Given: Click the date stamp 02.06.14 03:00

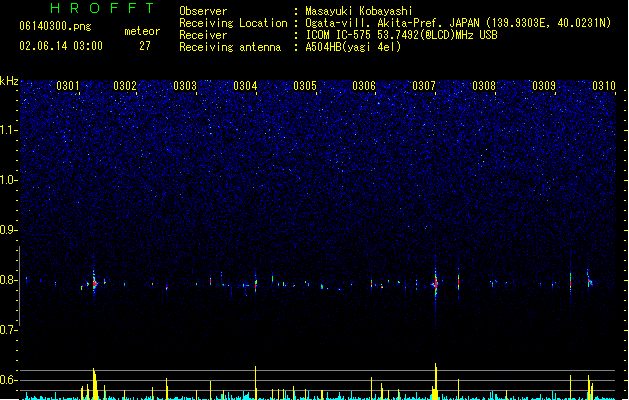Looking at the screenshot, I should (x=61, y=46).
